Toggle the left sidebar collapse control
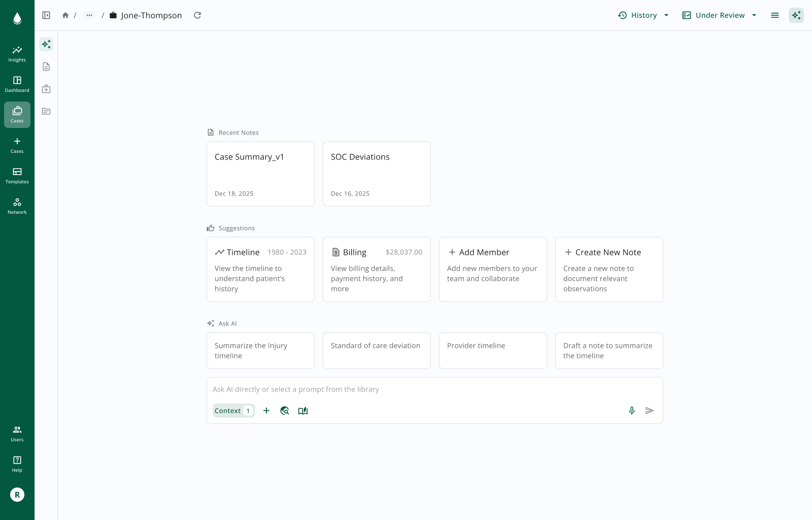The height and width of the screenshot is (520, 812). (46, 15)
